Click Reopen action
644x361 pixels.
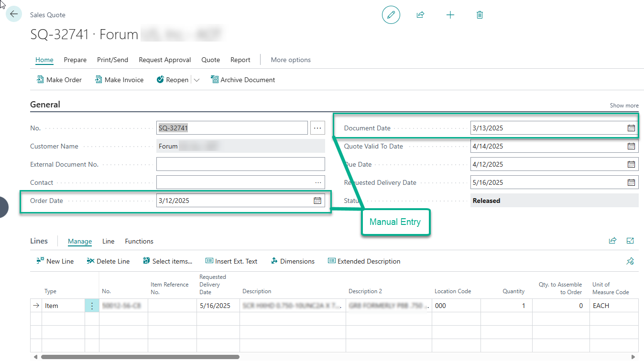coord(173,80)
